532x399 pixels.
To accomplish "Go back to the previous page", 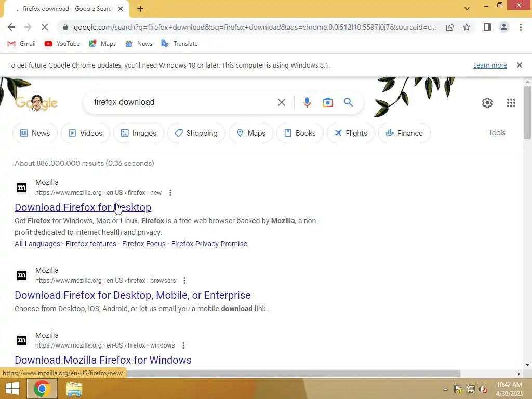I will (x=11, y=27).
